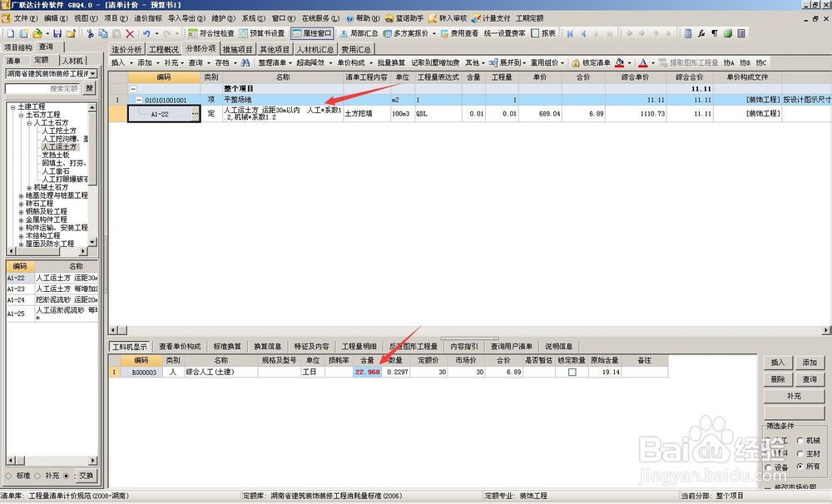Collapse item 010101001001 row expander
832x504 pixels.
click(x=138, y=100)
